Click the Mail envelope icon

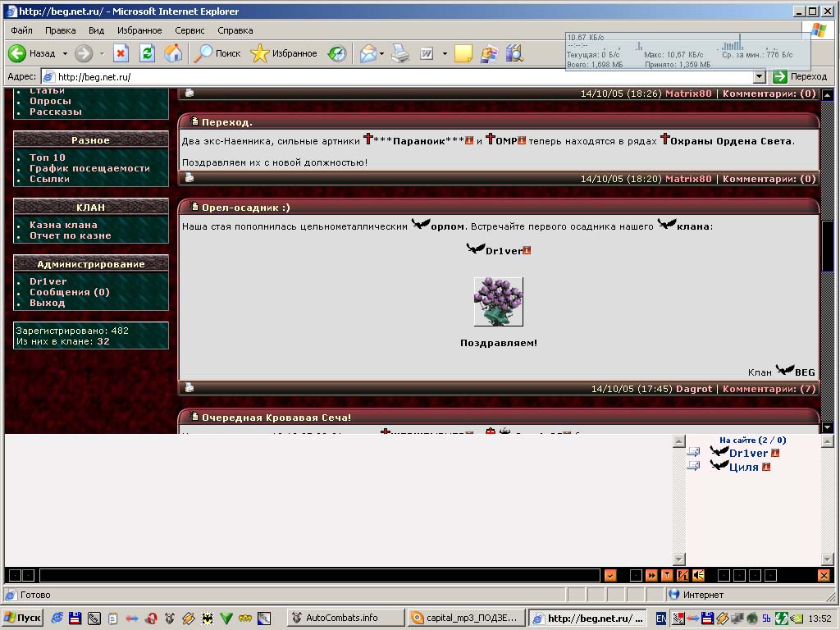pyautogui.click(x=368, y=53)
